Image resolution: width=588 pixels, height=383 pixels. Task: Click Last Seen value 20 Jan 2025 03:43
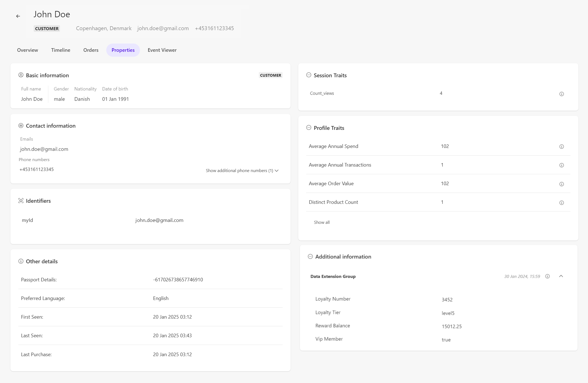172,335
